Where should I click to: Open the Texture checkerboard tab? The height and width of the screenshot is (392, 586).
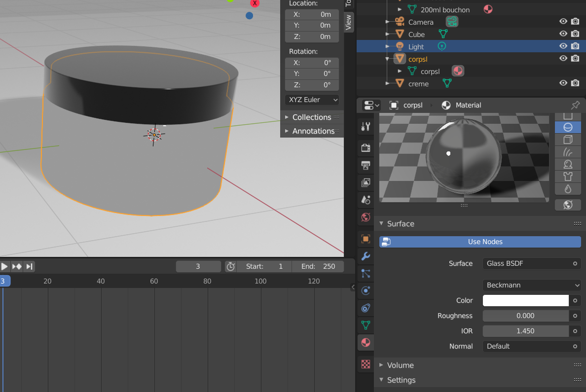(366, 364)
